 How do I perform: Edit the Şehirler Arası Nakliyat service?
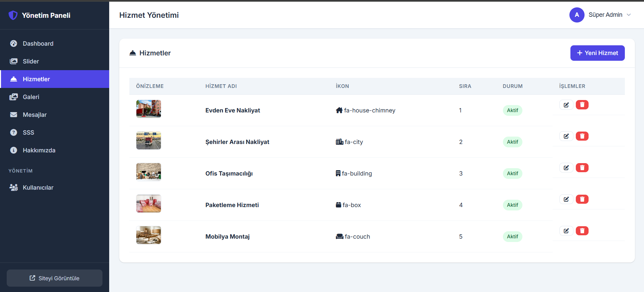pyautogui.click(x=566, y=136)
